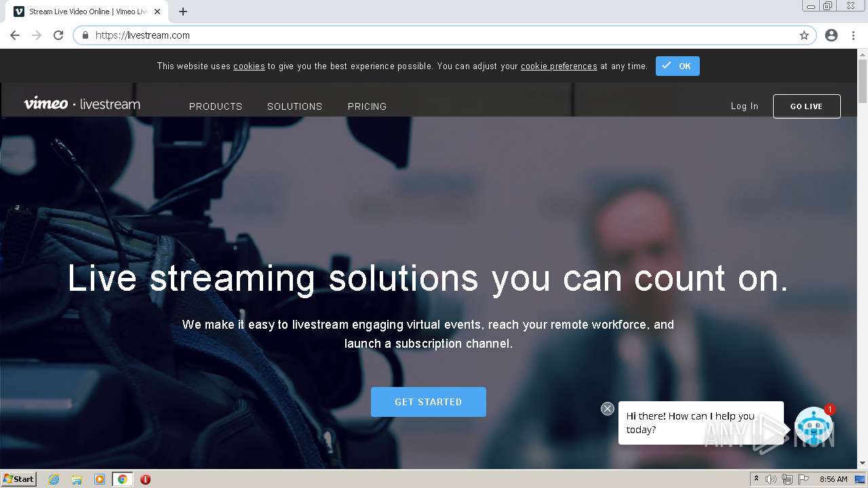The width and height of the screenshot is (868, 488).
Task: Open the chat message 'Hi there! How can I help you today?'
Action: point(701,423)
